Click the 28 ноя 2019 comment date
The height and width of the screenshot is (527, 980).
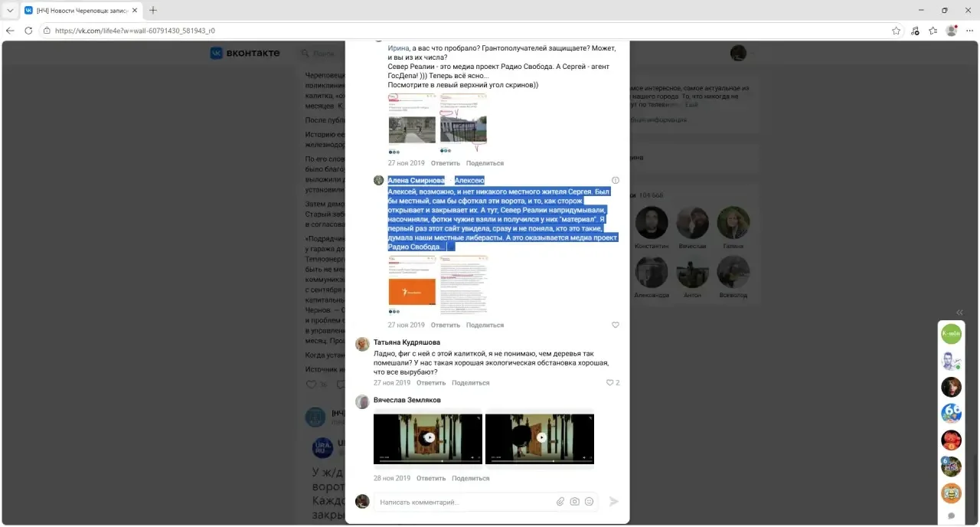[392, 478]
